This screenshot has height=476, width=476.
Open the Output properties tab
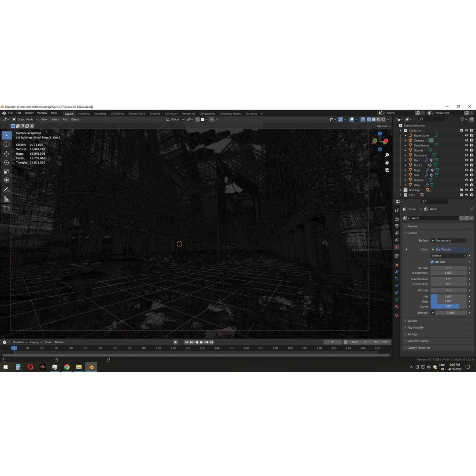(397, 226)
